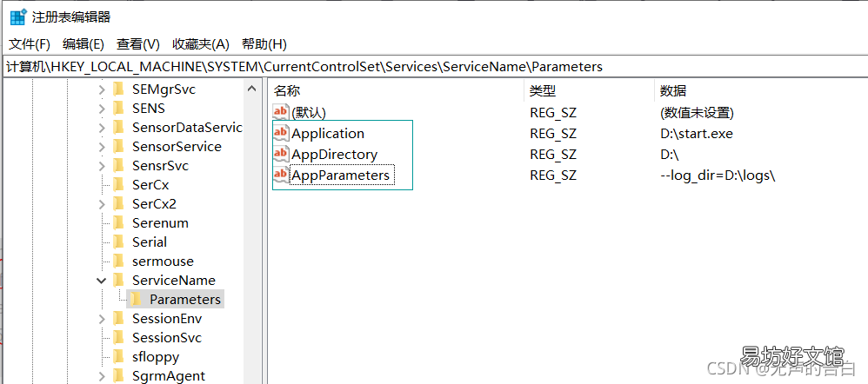This screenshot has width=868, height=384.
Task: Open the 编辑(E) menu
Action: [83, 44]
